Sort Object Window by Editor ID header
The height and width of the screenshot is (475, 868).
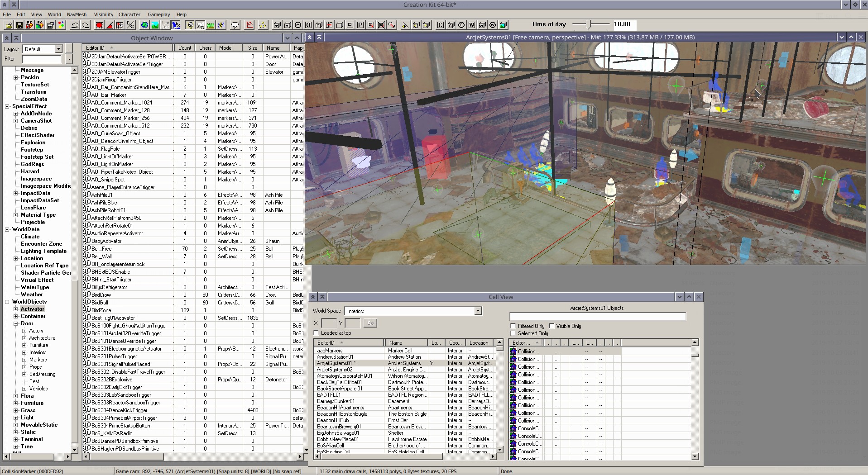coord(128,47)
